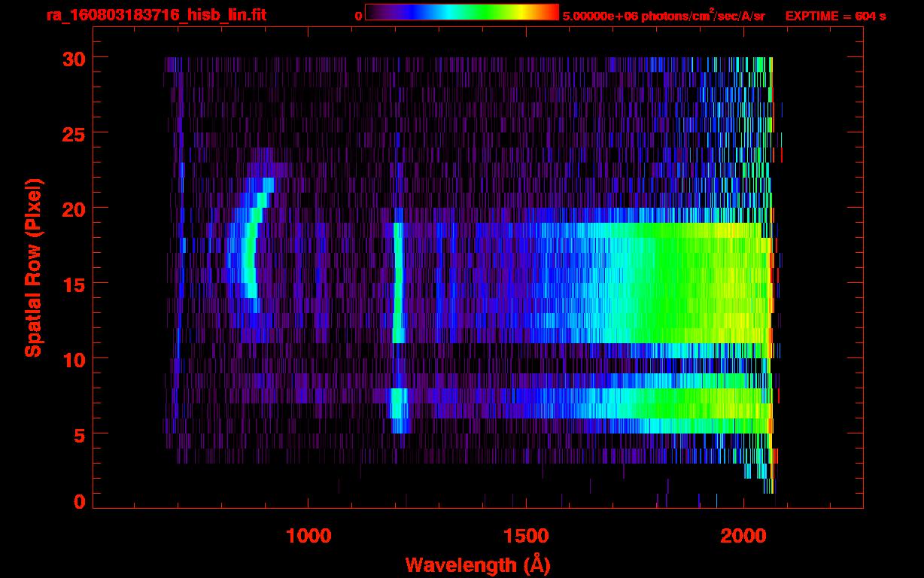Select the file name ra_160803183716_hisb_lin.fit

coord(156,15)
